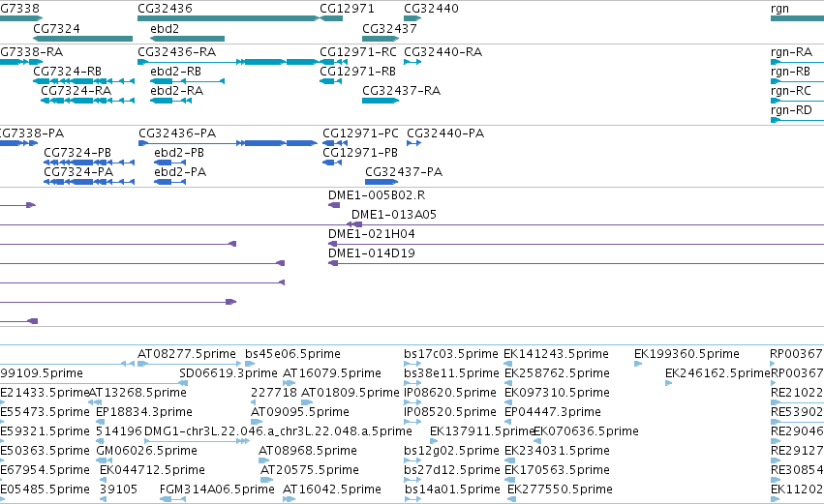Select the CG12971 gene label
Image resolution: width=824 pixels, height=504 pixels.
[x=347, y=9]
